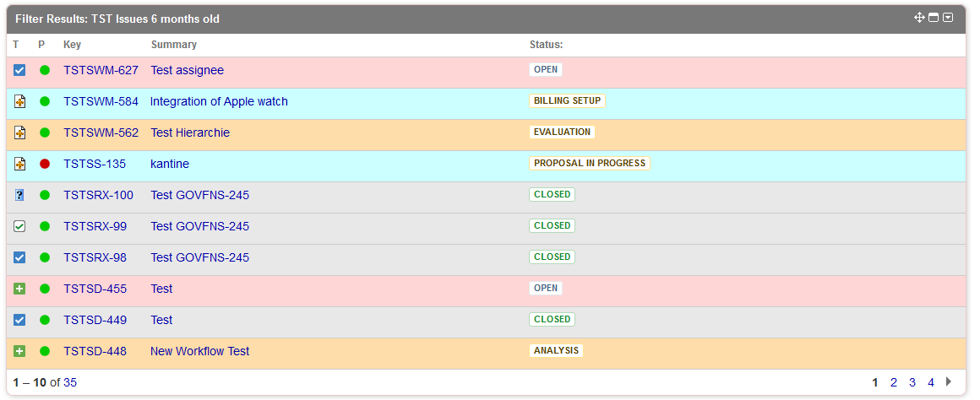980x400 pixels.
Task: Click the PROPOSAL IN PROGRESS status badge
Action: [x=590, y=163]
